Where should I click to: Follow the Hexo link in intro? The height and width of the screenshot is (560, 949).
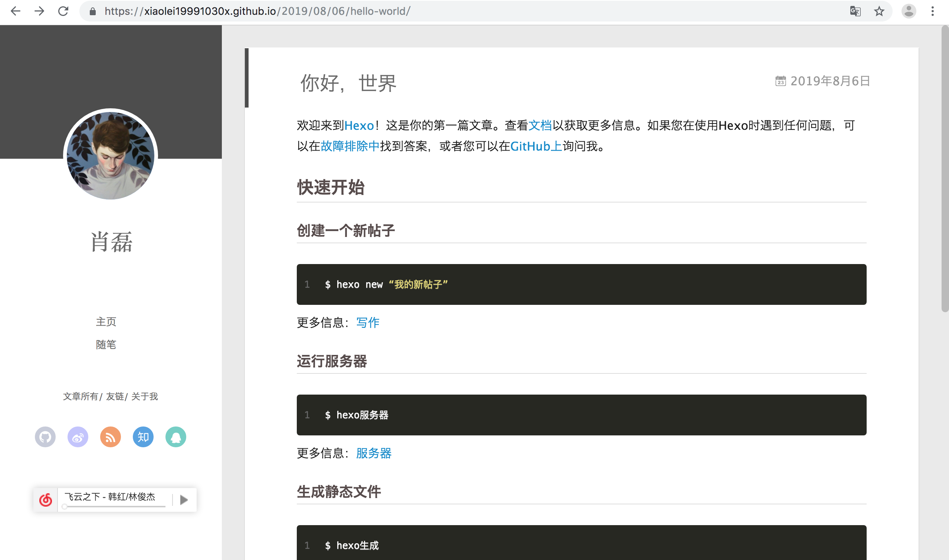[359, 125]
